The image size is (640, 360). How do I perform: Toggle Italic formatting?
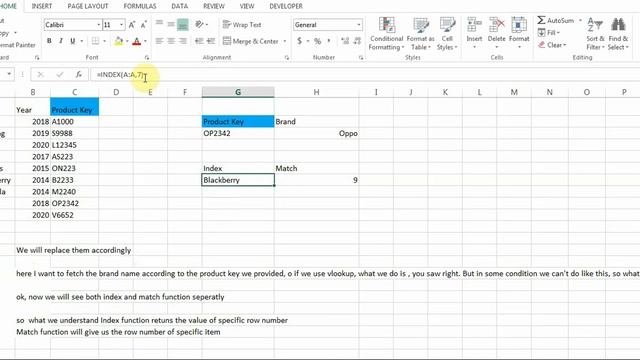pyautogui.click(x=61, y=41)
